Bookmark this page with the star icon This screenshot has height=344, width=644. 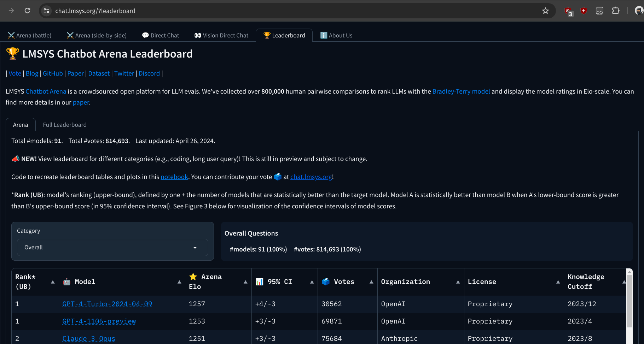click(x=545, y=11)
